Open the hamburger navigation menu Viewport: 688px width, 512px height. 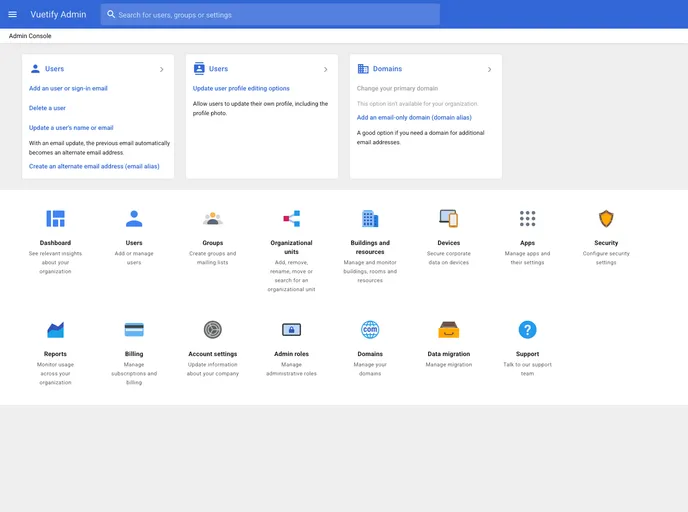click(12, 14)
